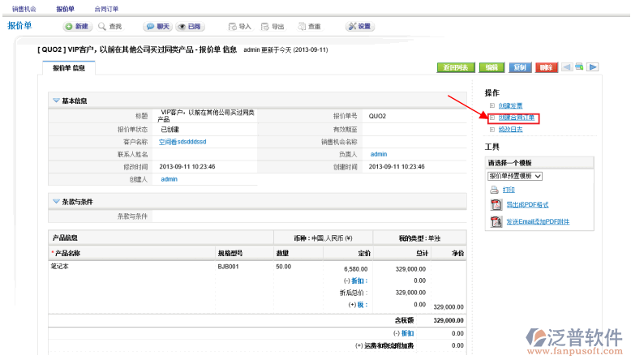Screen dimensions: 631x364
Task: Click the 已阅 (Read) eye button
Action: point(191,27)
